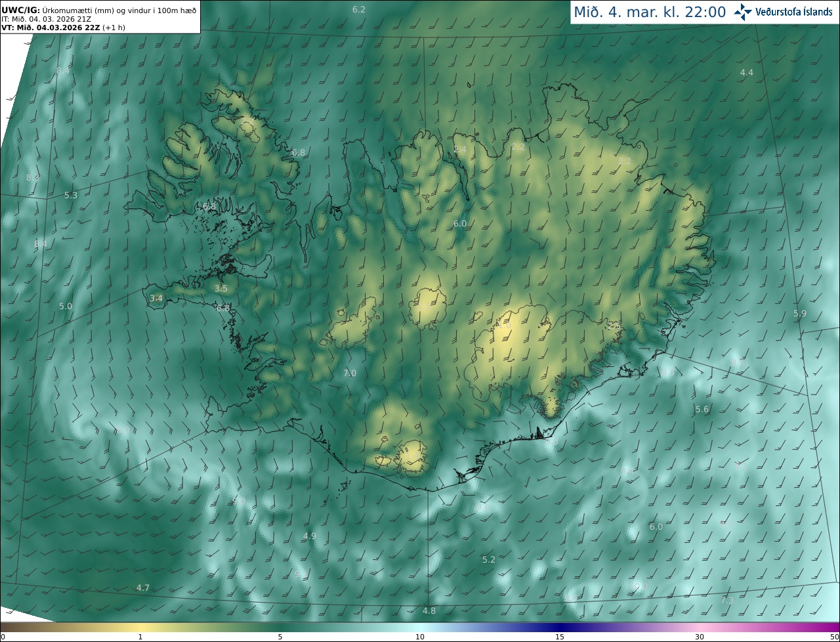Click the 50 tick label on the color scale
This screenshot has height=642, width=840.
[x=834, y=637]
